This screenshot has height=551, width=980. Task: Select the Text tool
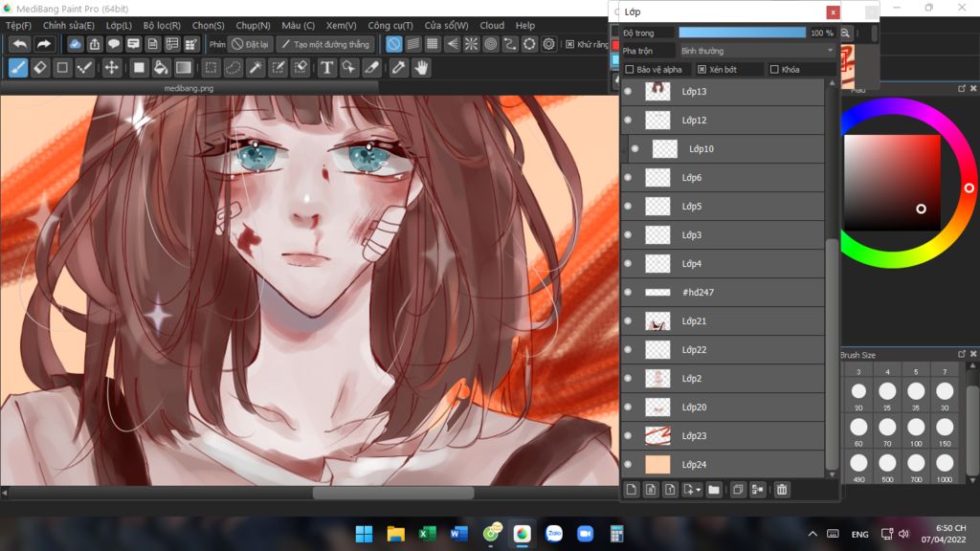[x=327, y=68]
